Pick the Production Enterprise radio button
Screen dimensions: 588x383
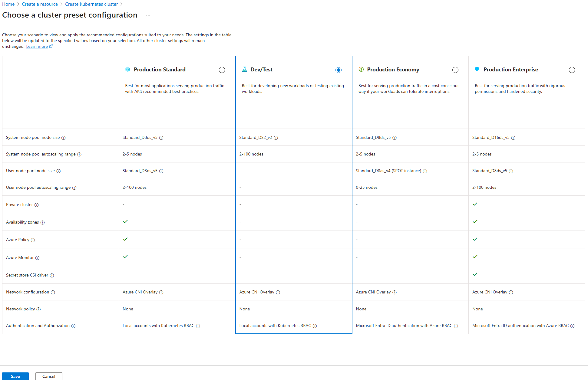click(x=572, y=70)
